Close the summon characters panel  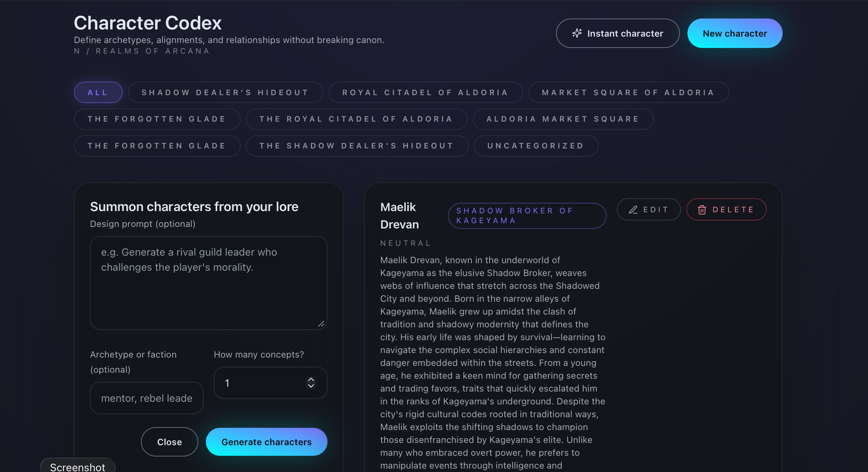169,442
